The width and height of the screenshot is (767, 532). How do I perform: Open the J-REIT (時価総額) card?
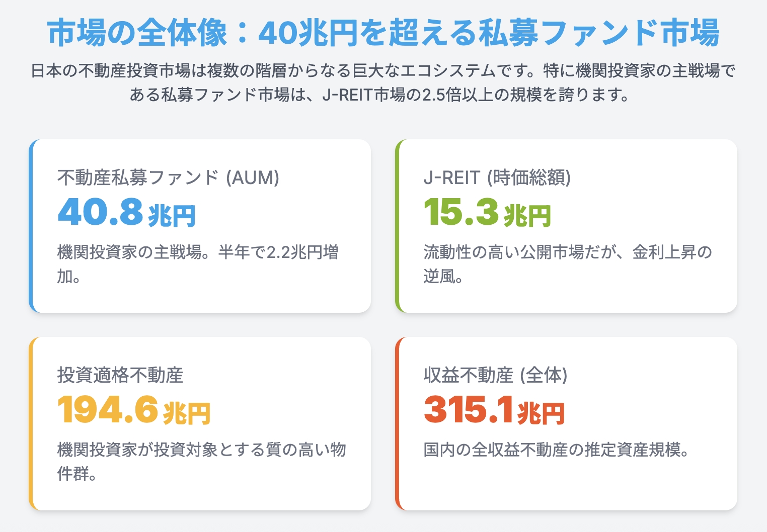[x=566, y=226]
